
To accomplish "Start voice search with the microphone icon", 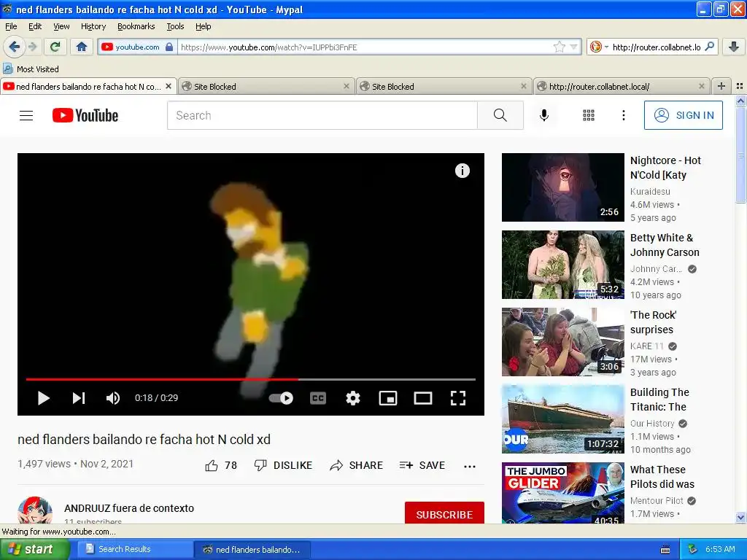I will pyautogui.click(x=544, y=115).
